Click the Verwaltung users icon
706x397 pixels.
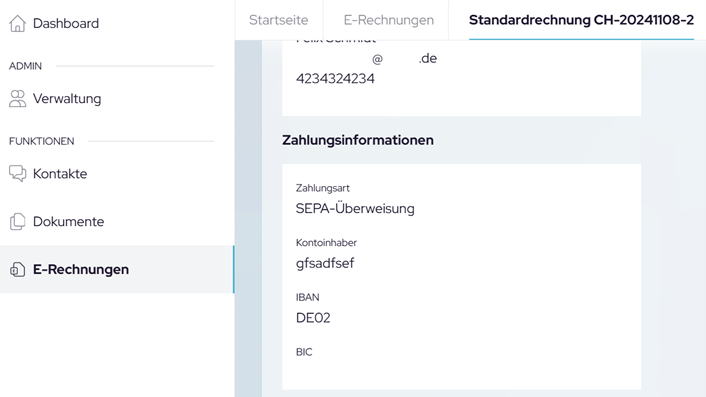coord(18,99)
